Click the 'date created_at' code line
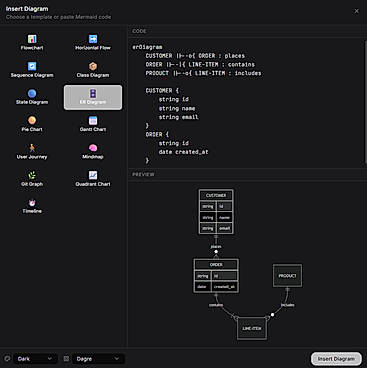This screenshot has height=368, width=367. (x=183, y=152)
